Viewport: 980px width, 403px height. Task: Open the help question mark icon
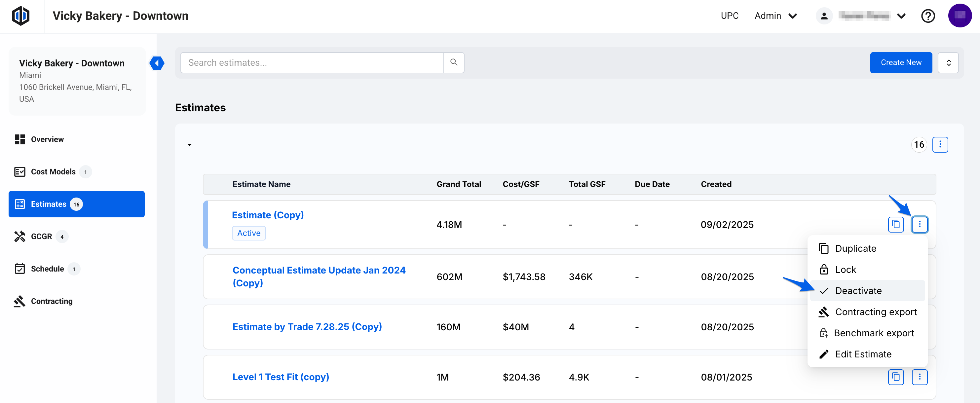pos(927,16)
